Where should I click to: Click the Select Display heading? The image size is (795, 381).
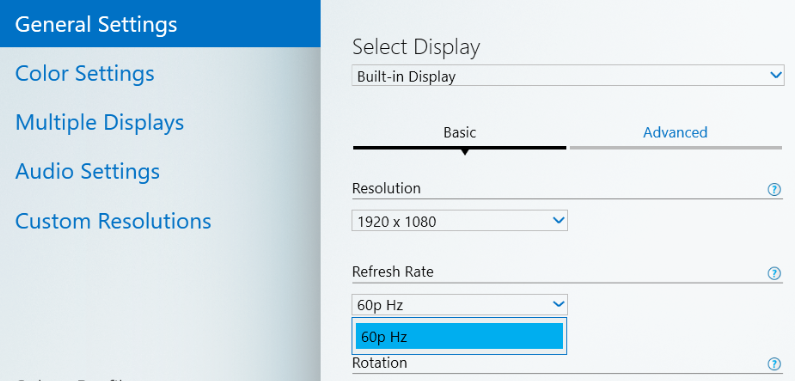click(416, 47)
